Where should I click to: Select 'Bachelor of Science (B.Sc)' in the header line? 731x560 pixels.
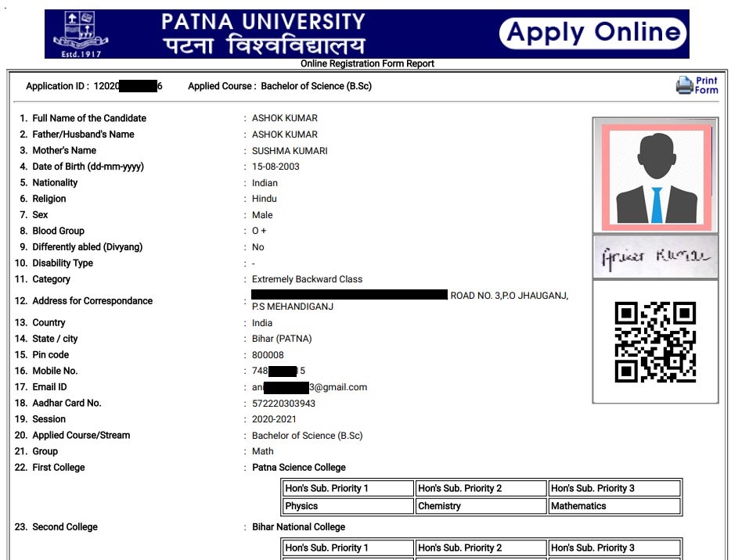coord(316,86)
